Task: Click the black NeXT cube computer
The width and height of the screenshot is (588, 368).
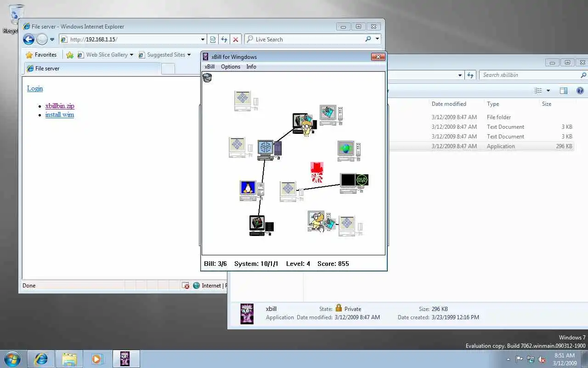Action: tap(261, 225)
